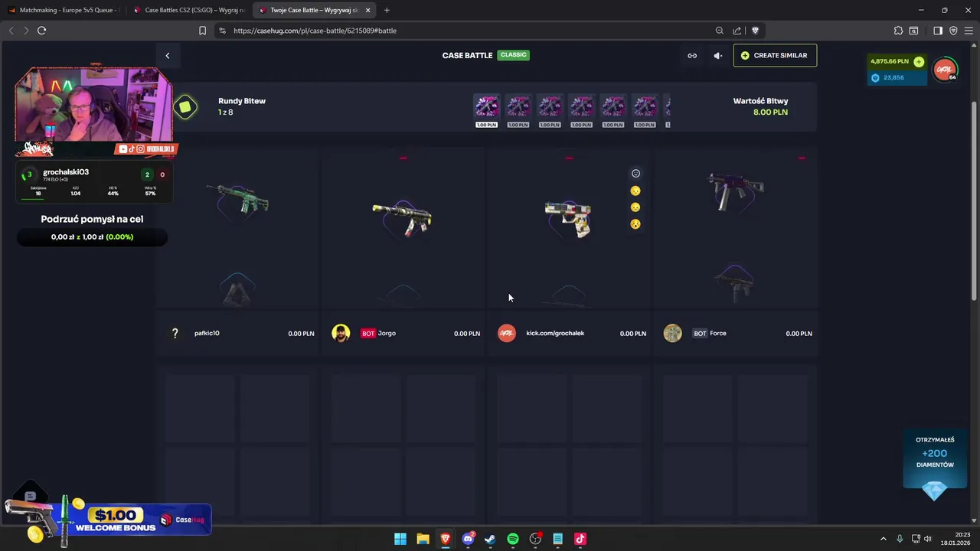The width and height of the screenshot is (980, 551).
Task: Click the kick.com/grochalek player avatar
Action: 507,333
